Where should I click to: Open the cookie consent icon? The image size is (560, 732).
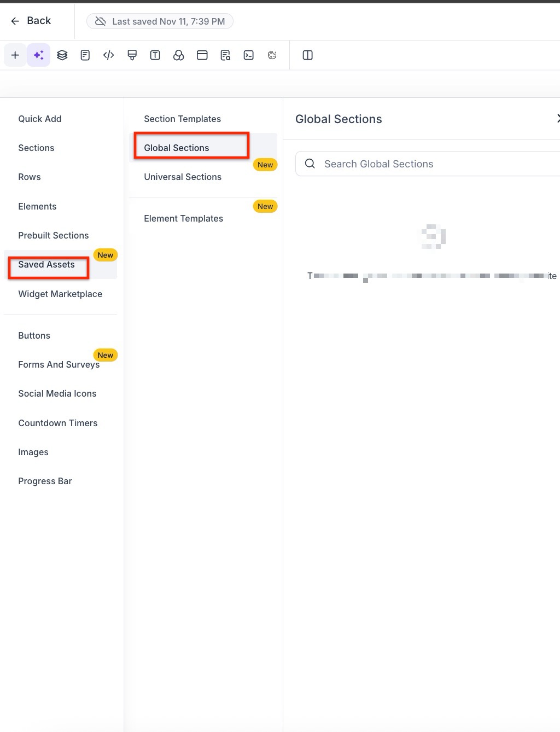tap(272, 55)
